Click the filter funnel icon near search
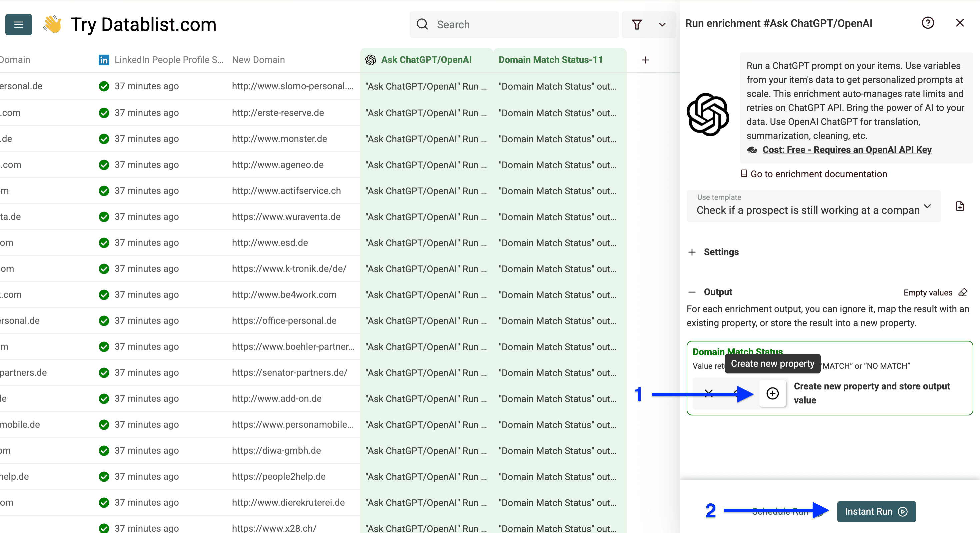Screen dimensions: 980x533 point(637,24)
